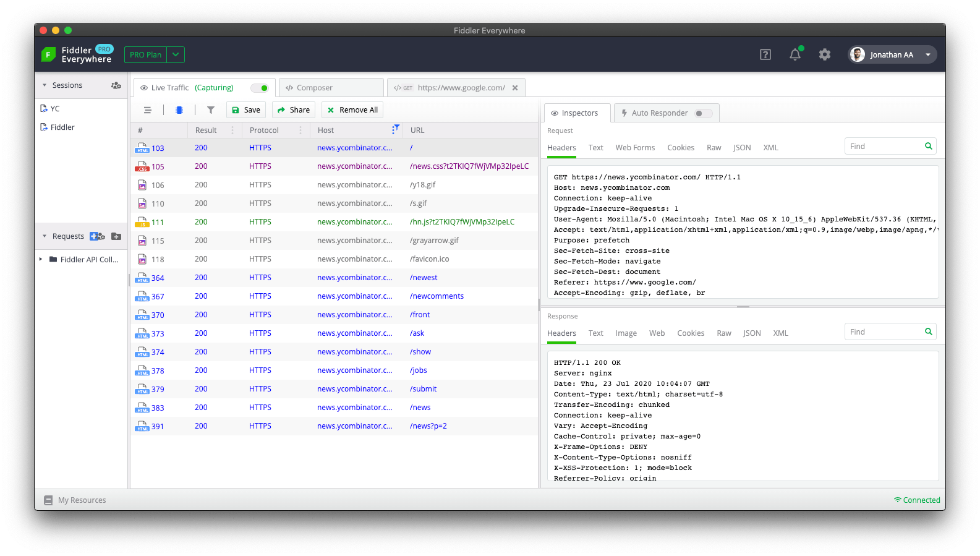Collapse the Requests section arrow
Screen dimensions: 980x556
click(x=45, y=236)
